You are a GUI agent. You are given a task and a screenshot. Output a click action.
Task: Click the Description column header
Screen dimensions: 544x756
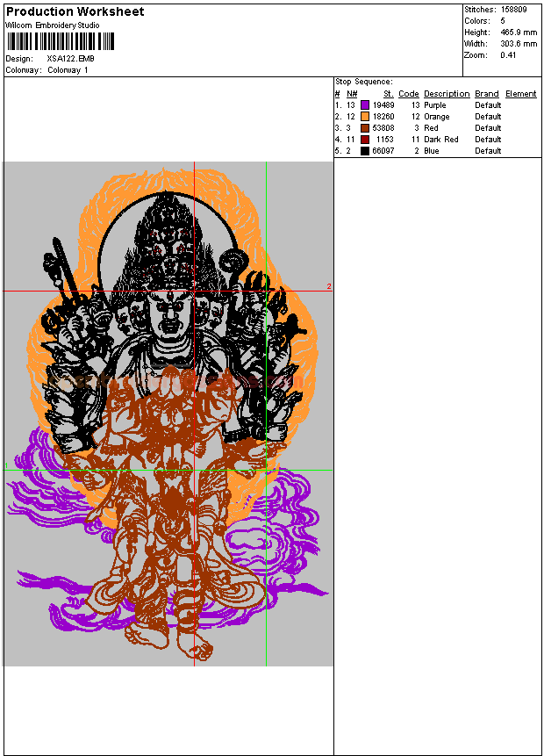447,94
